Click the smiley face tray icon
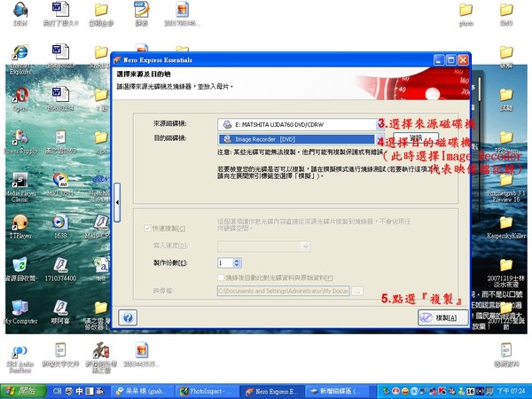 (x=405, y=391)
